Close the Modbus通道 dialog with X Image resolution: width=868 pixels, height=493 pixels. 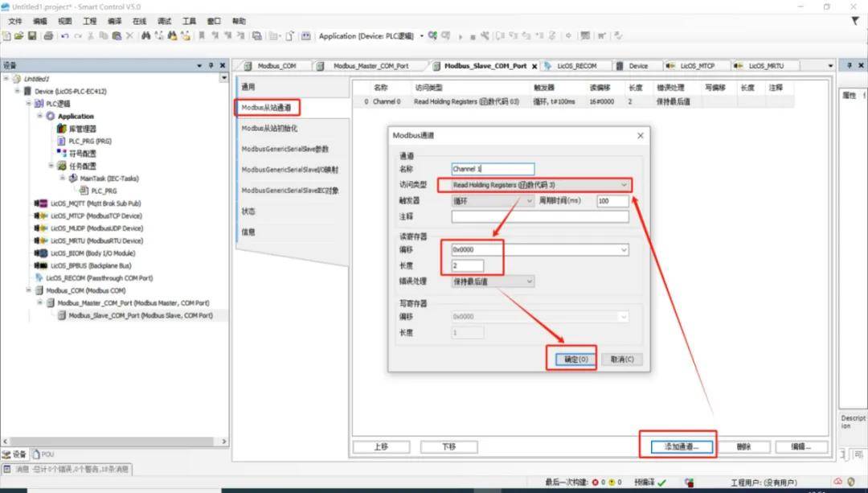[640, 137]
